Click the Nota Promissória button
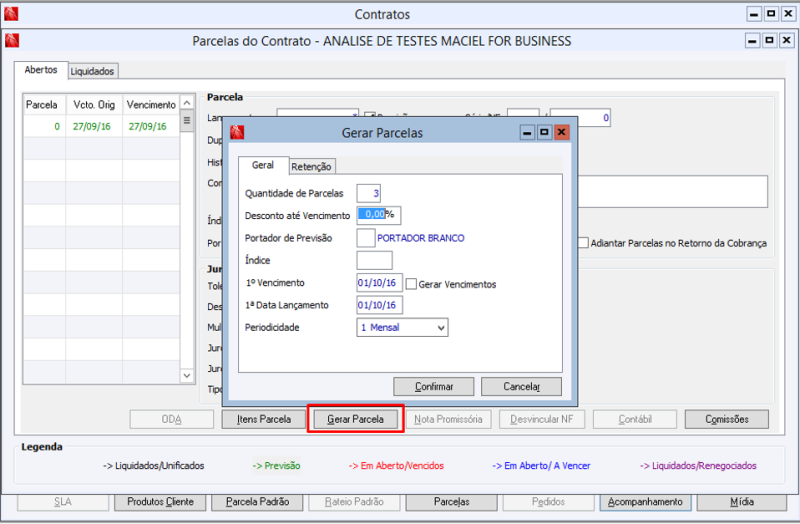Screen dimensions: 800x524 tap(448, 419)
